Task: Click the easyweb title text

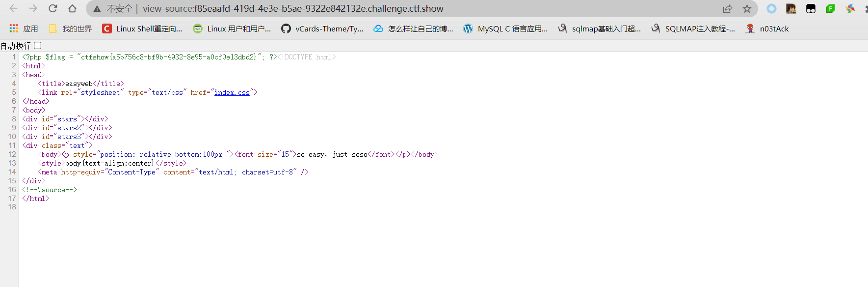Action: click(x=79, y=84)
